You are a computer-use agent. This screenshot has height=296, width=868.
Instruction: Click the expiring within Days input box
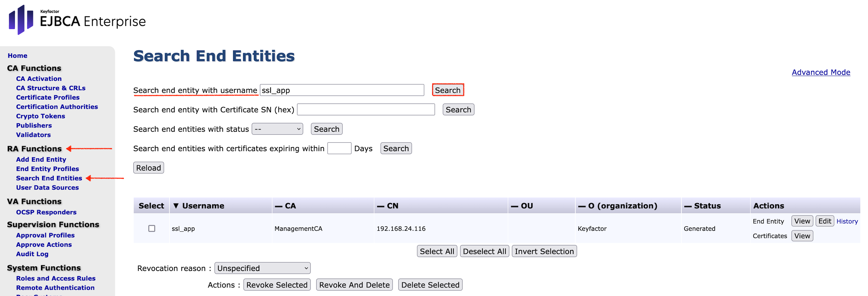(x=339, y=148)
